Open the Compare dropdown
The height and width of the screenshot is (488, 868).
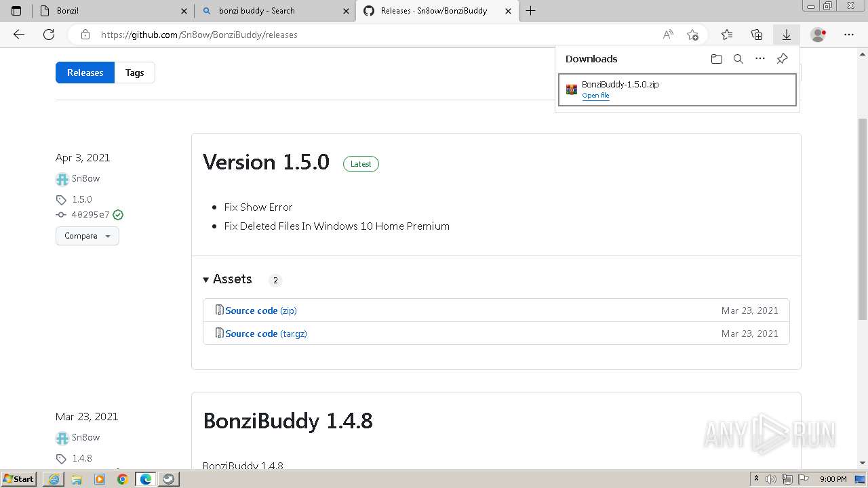pyautogui.click(x=87, y=236)
